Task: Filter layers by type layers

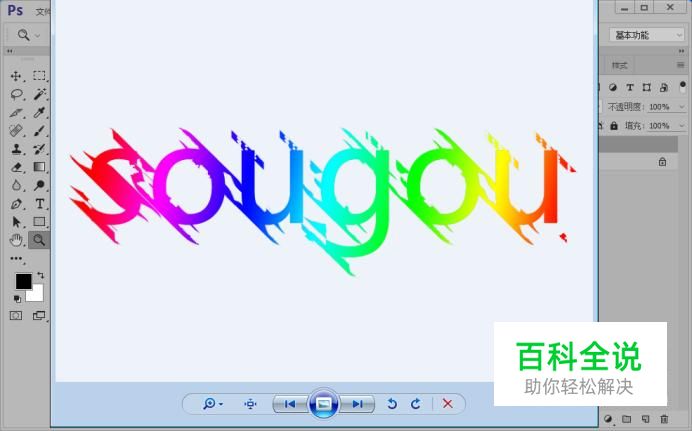Action: coord(630,87)
